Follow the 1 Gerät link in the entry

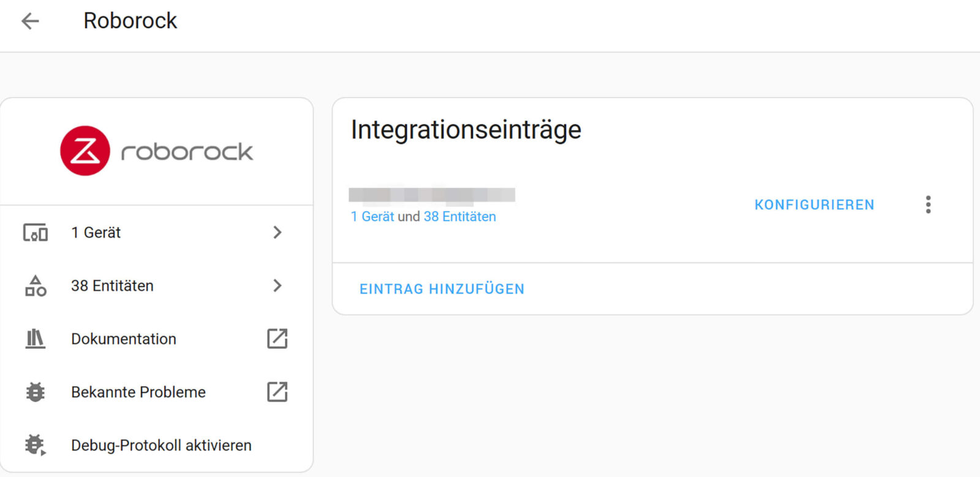(372, 216)
